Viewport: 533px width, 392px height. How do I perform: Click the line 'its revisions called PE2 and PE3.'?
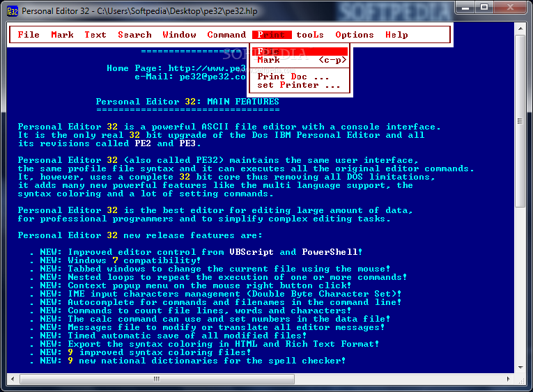pyautogui.click(x=109, y=143)
